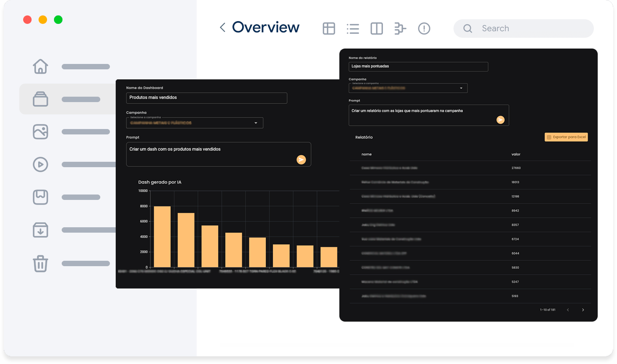This screenshot has height=364, width=617.
Task: Go back using arrow beside Overview
Action: (223, 27)
